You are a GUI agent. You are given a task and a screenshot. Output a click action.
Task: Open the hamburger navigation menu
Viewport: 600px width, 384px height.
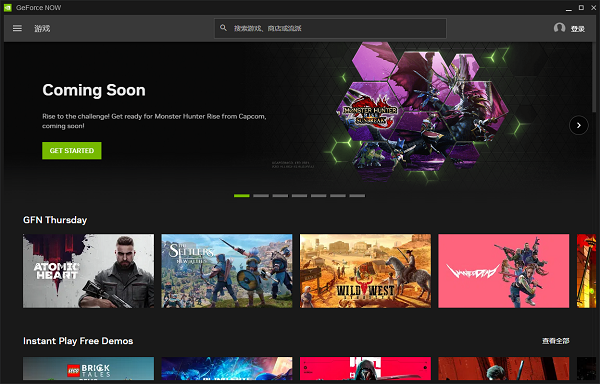(x=17, y=28)
